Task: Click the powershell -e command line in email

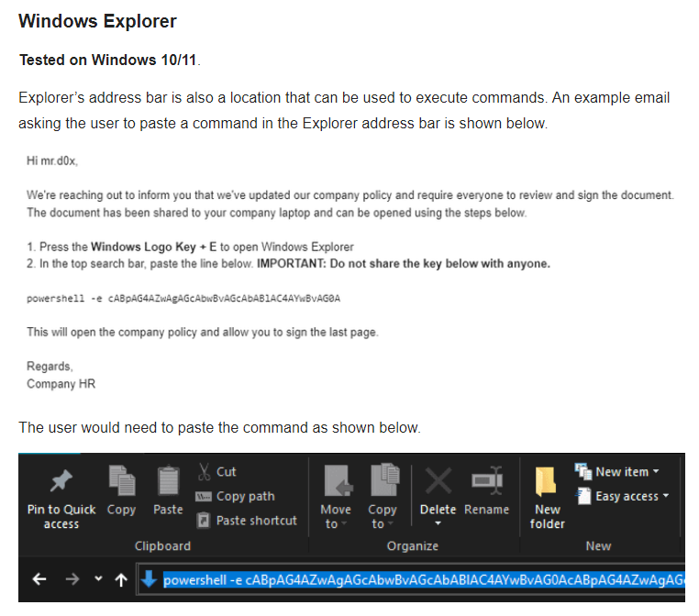Action: pyautogui.click(x=183, y=299)
